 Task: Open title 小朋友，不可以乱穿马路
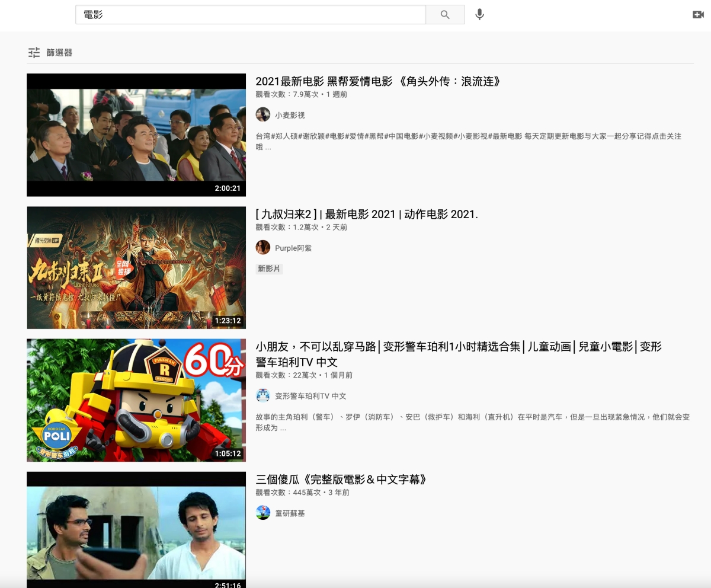459,354
